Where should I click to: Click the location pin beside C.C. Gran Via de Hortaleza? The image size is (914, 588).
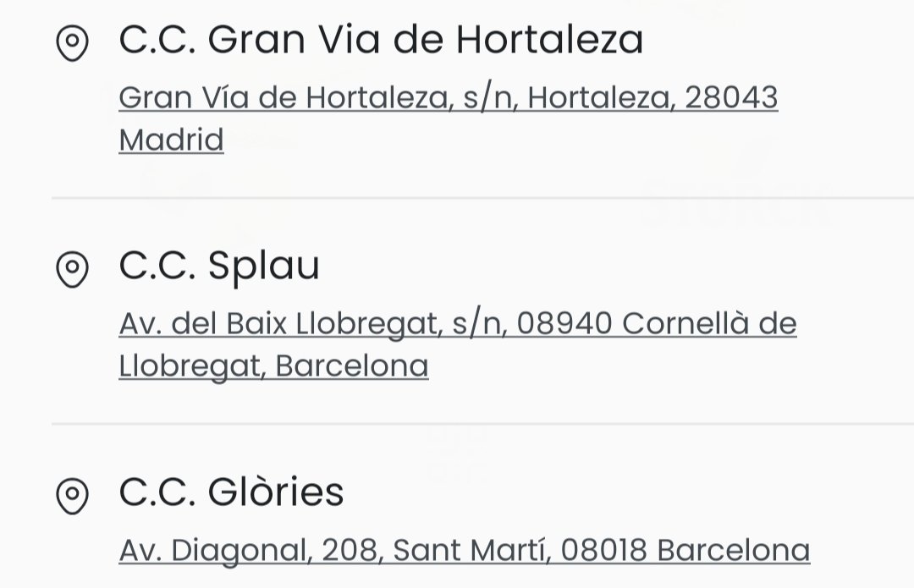point(72,43)
